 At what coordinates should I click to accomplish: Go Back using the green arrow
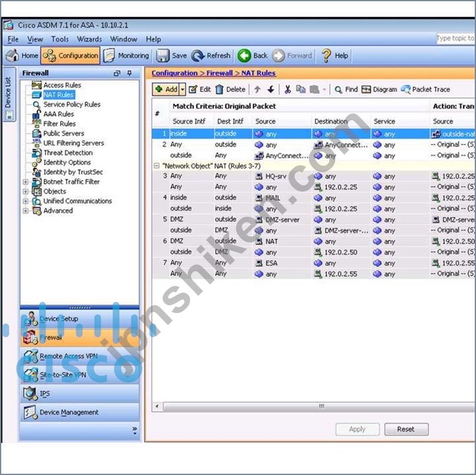(x=253, y=55)
